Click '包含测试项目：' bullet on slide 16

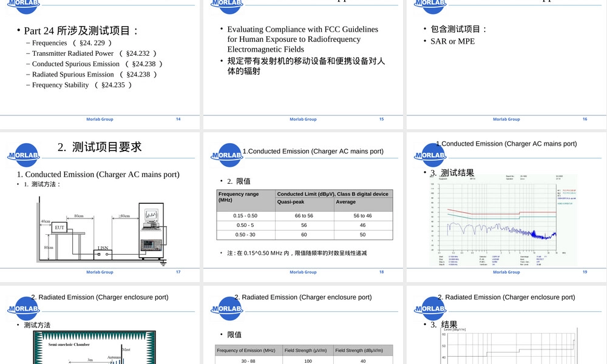(x=459, y=29)
